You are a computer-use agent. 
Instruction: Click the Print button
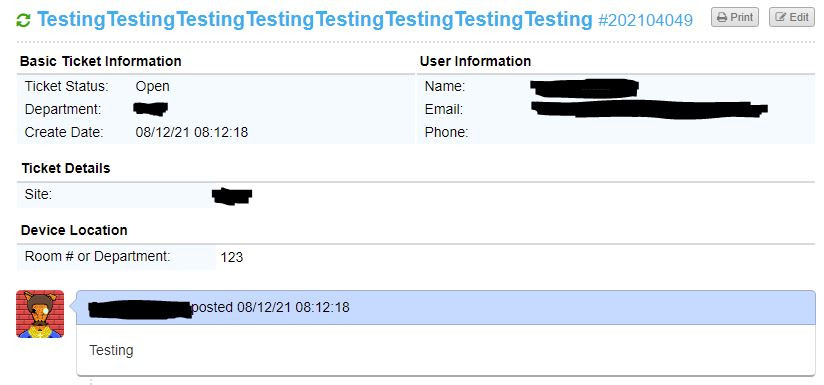[735, 17]
